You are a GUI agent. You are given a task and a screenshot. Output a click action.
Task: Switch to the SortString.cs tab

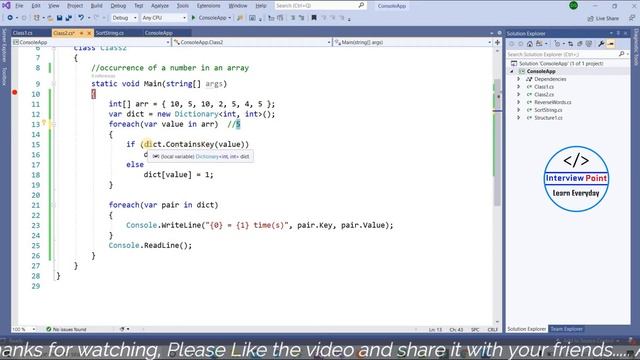click(109, 33)
